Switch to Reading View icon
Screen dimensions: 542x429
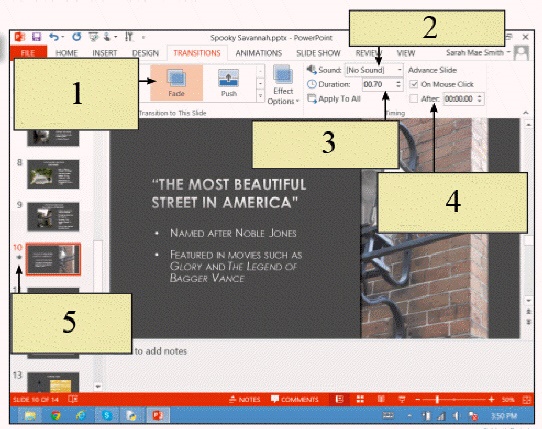pos(381,400)
